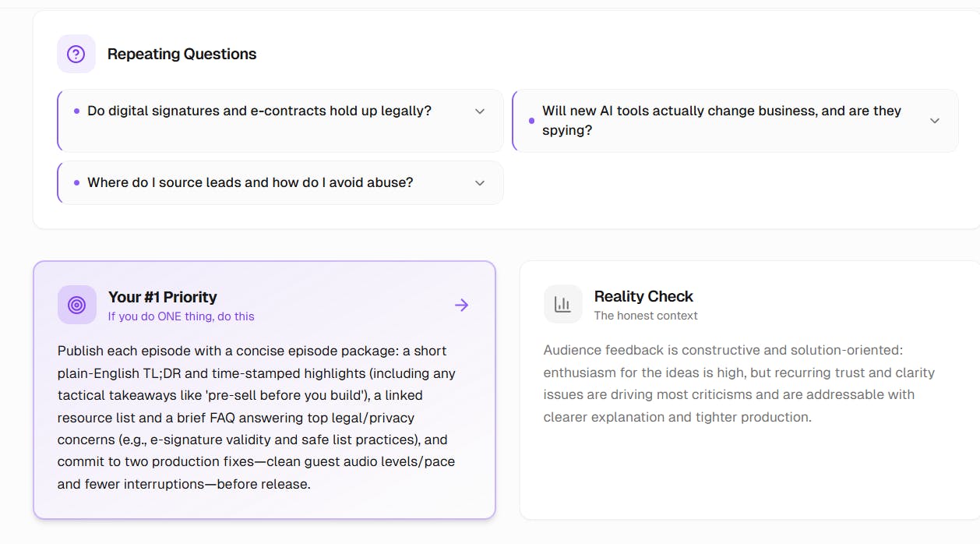The image size is (980, 544).
Task: Click the "Your #1 Priority" card title
Action: click(x=162, y=297)
